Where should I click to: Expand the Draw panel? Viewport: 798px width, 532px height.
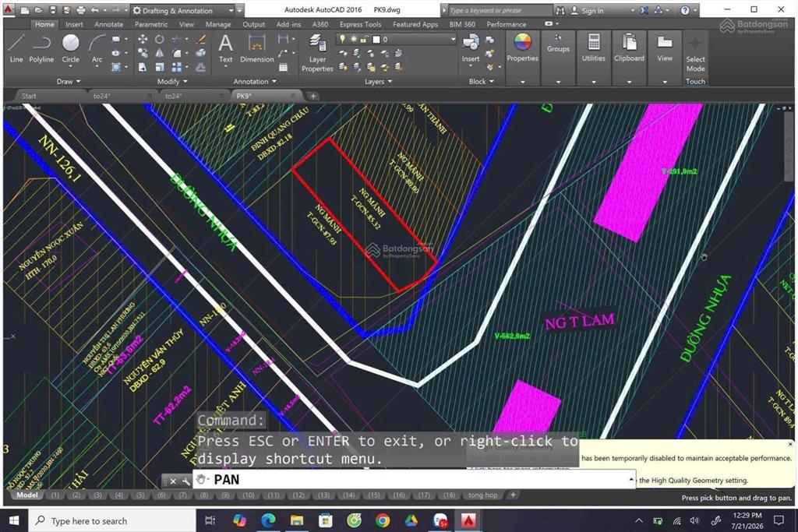(69, 81)
